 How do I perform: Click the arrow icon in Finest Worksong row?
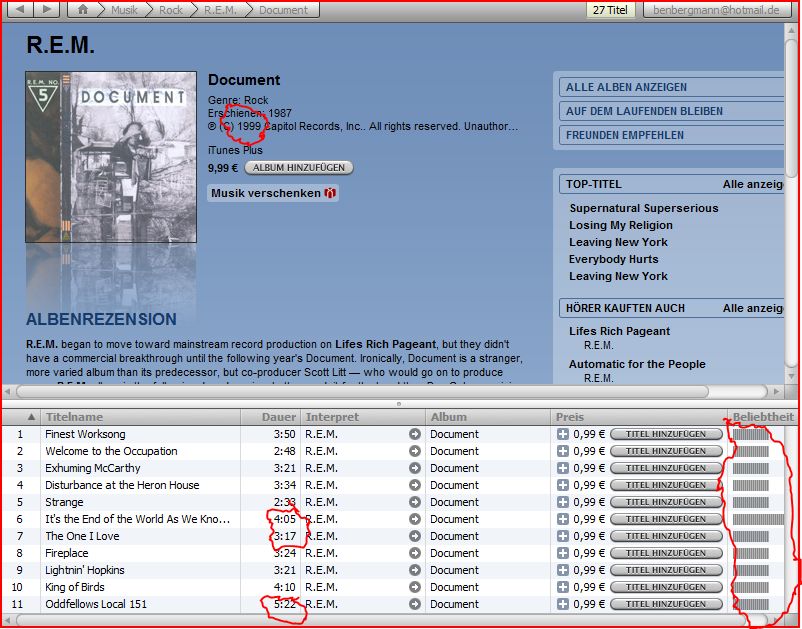415,434
